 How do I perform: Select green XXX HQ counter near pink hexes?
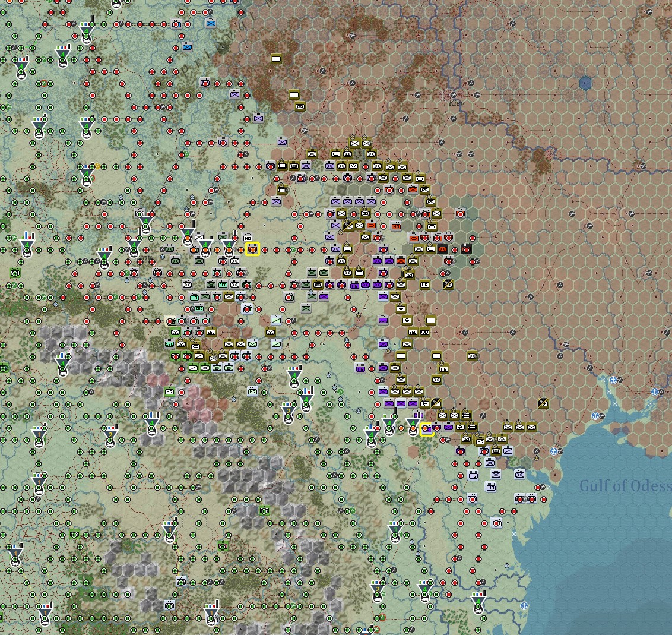170,391
